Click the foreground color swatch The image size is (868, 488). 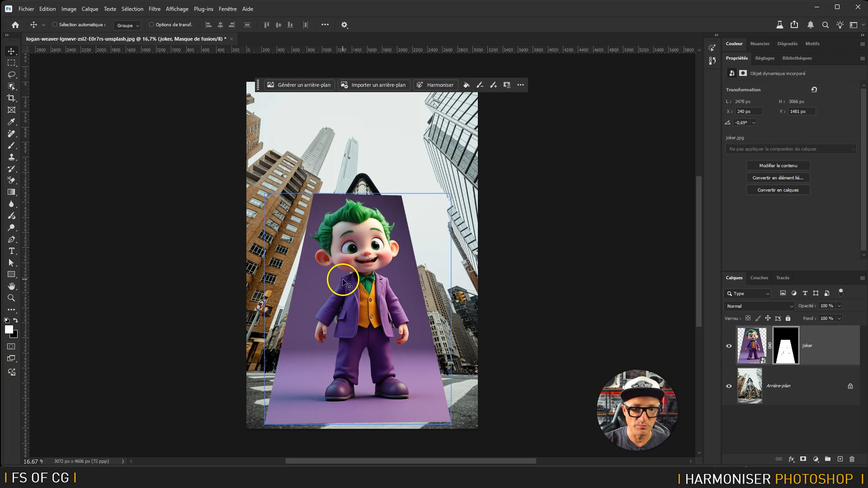(9, 330)
